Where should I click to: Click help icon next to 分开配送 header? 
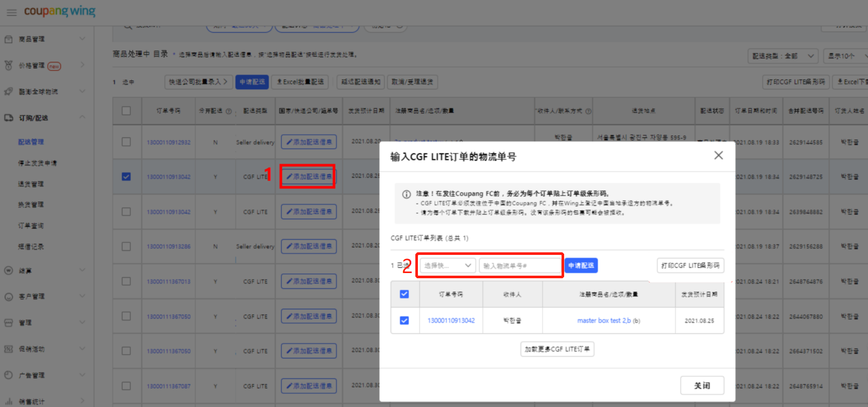229,111
